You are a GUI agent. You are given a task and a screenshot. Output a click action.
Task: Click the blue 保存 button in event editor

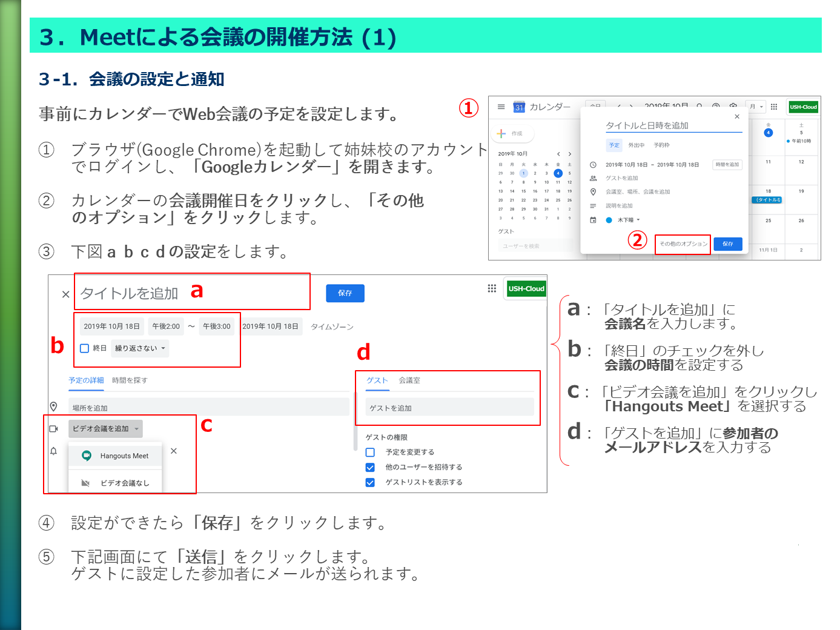pos(345,293)
